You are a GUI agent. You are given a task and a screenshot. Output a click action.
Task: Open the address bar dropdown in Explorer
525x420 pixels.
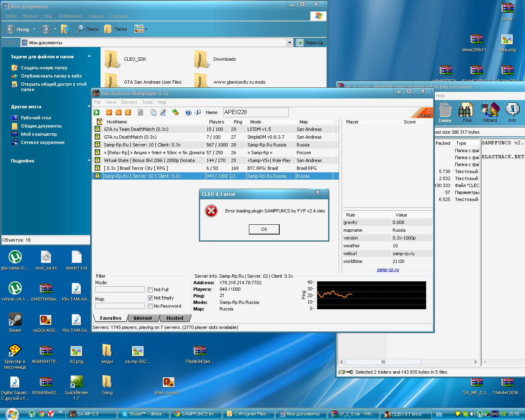(290, 43)
